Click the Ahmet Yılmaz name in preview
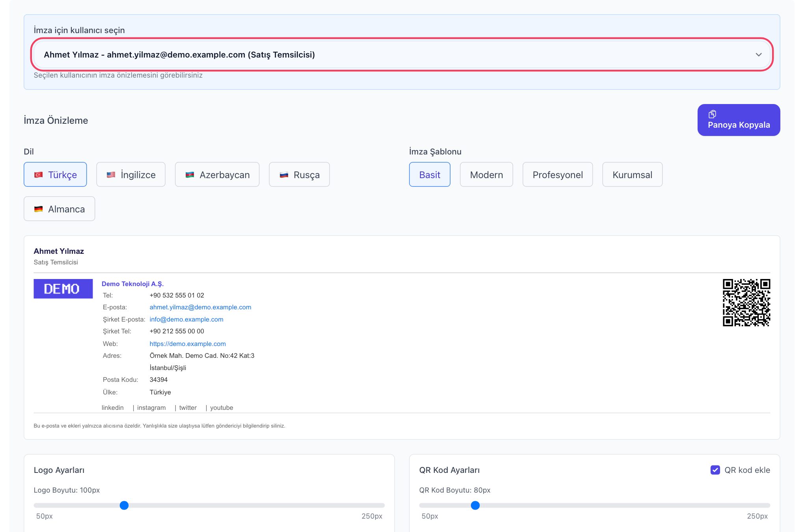This screenshot has height=532, width=804. 59,251
